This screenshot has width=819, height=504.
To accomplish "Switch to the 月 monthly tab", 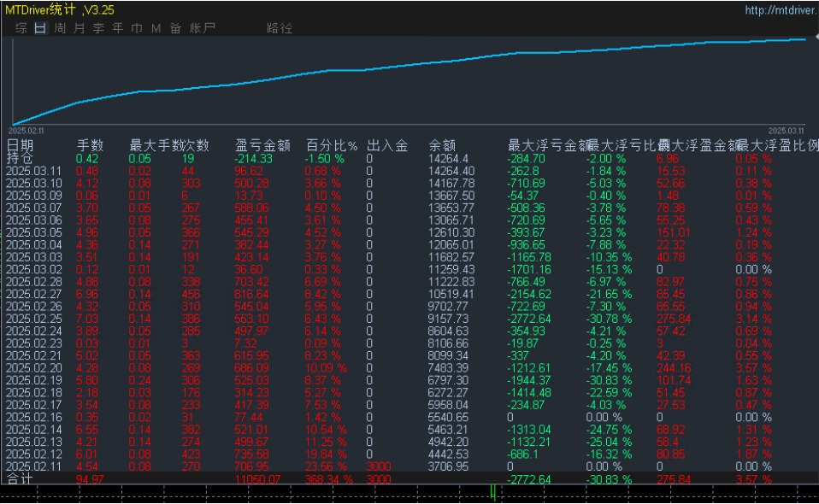I will (x=80, y=28).
